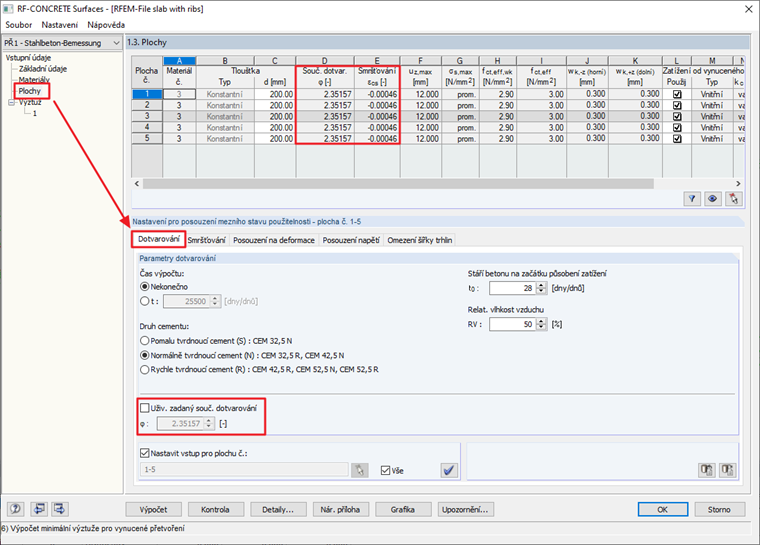Toggle Použij checkbox in surface row 5

tap(677, 139)
